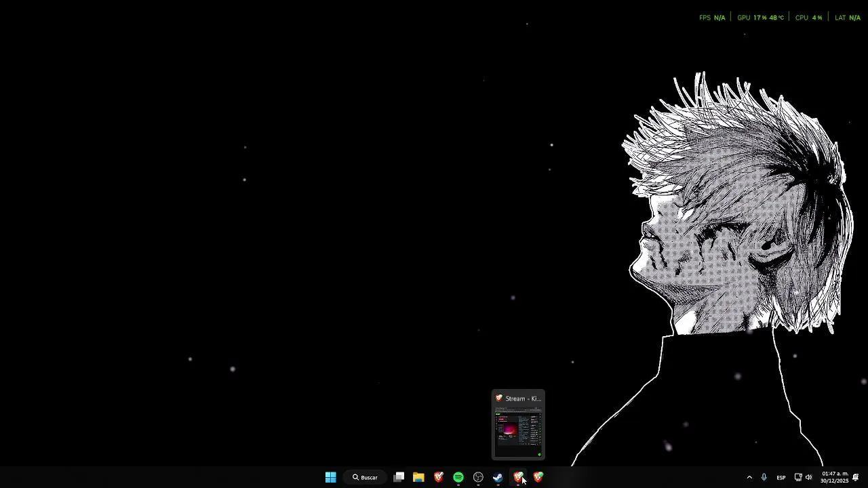The height and width of the screenshot is (488, 868).
Task: Click the CPU 4% overlay readout
Action: [808, 18]
